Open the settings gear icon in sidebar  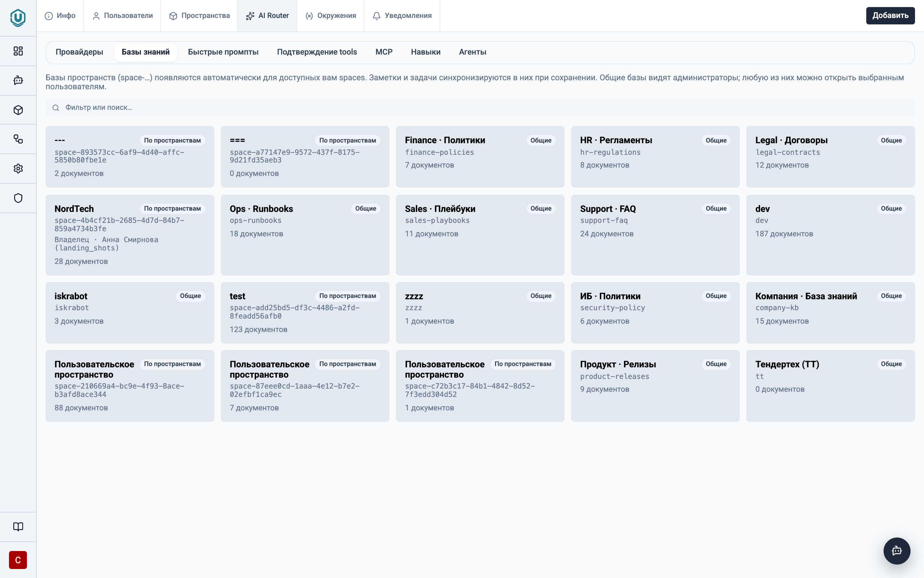(18, 169)
